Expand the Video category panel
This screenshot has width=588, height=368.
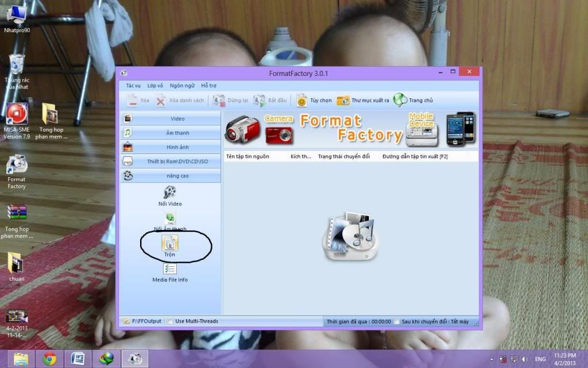tap(171, 118)
